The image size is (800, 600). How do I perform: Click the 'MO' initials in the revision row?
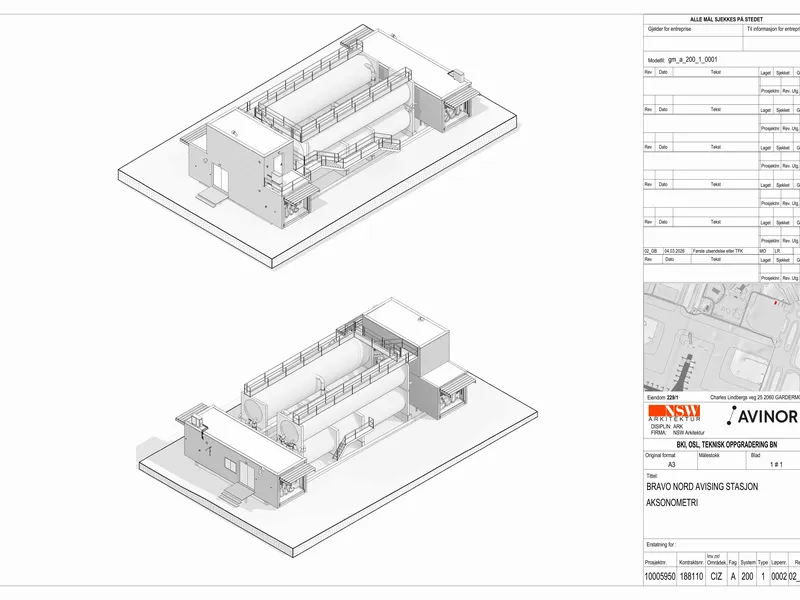pyautogui.click(x=763, y=251)
